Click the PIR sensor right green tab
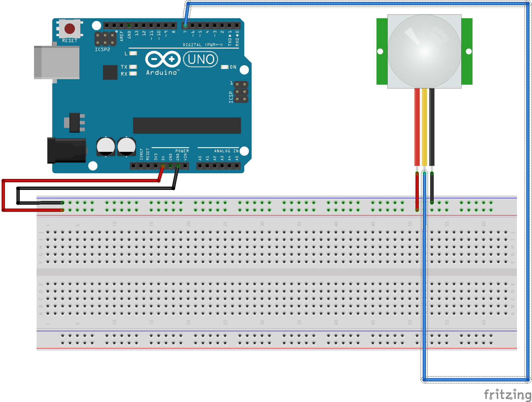The height and width of the screenshot is (402, 532). 467,51
